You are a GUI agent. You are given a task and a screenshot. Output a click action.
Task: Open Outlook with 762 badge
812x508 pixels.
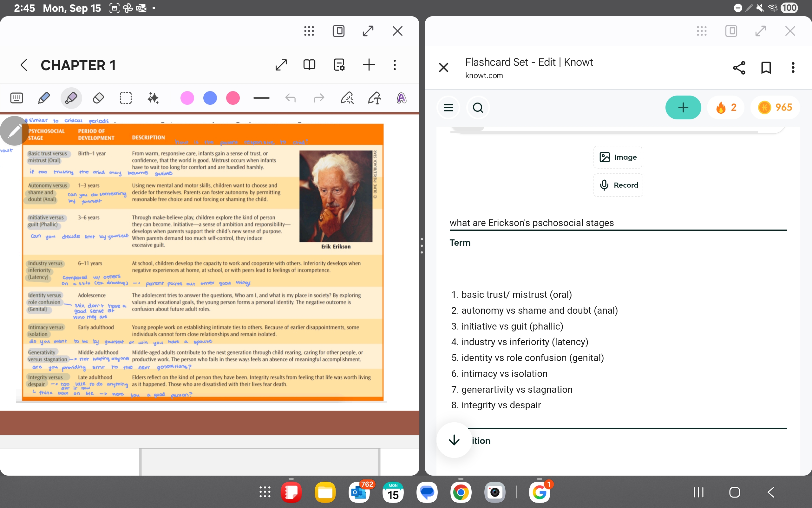click(359, 492)
